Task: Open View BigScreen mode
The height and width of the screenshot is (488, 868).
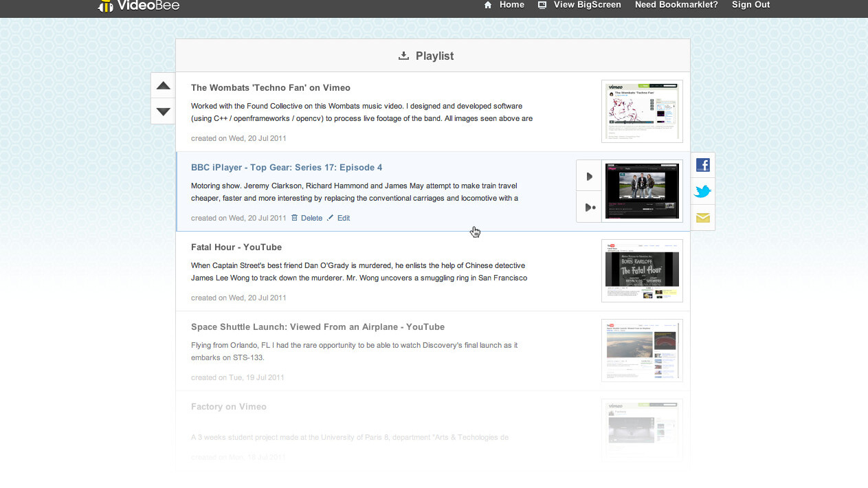Action: [x=579, y=5]
